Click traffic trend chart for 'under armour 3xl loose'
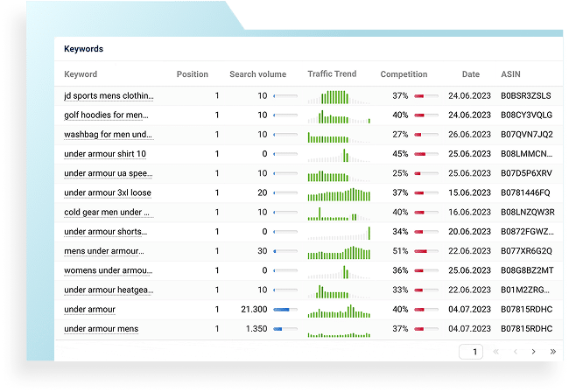Viewport: 569px width, 392px height. (339, 192)
